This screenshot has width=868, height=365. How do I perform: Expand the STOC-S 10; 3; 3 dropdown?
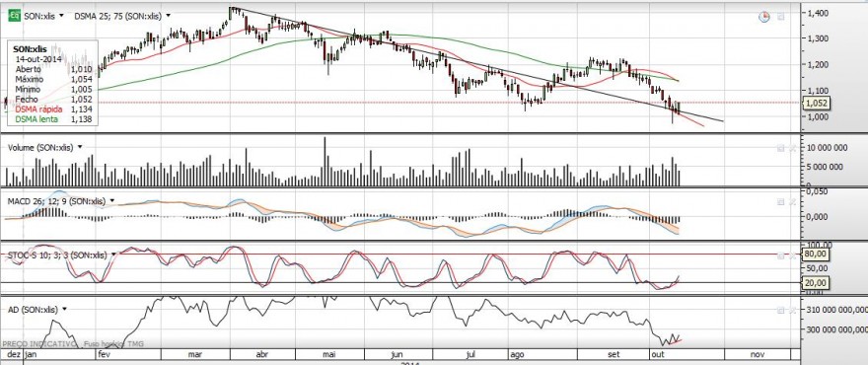point(113,255)
